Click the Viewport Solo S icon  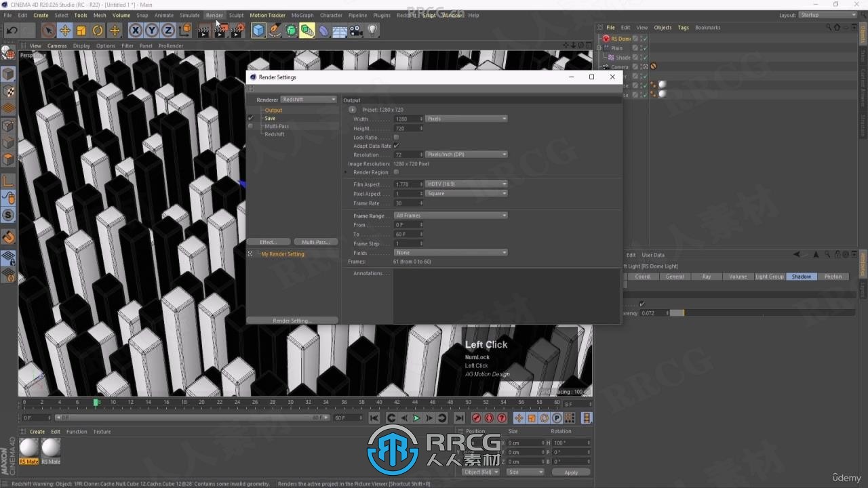pos(8,215)
